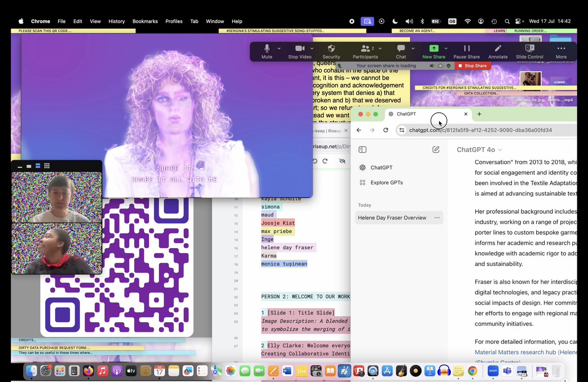This screenshot has width=588, height=382.
Task: Pause the screen share
Action: coord(466,51)
